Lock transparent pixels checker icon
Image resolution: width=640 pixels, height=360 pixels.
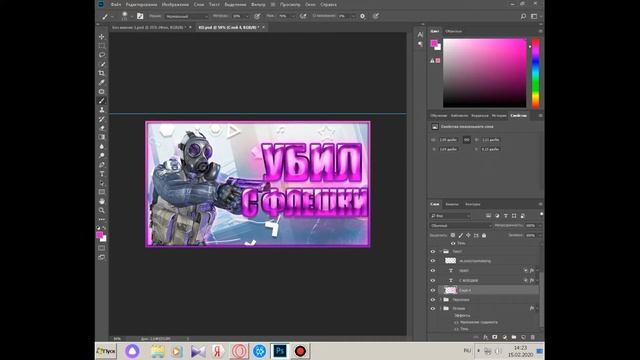pos(453,236)
